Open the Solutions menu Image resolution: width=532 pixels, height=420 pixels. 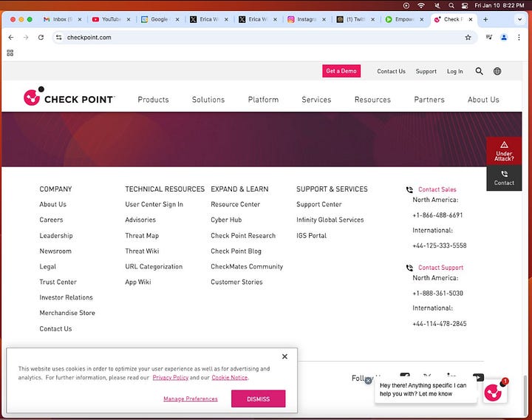208,100
